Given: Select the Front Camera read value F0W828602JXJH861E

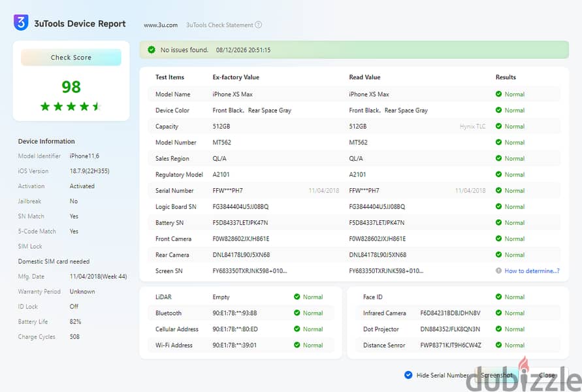Looking at the screenshot, I should [x=378, y=238].
